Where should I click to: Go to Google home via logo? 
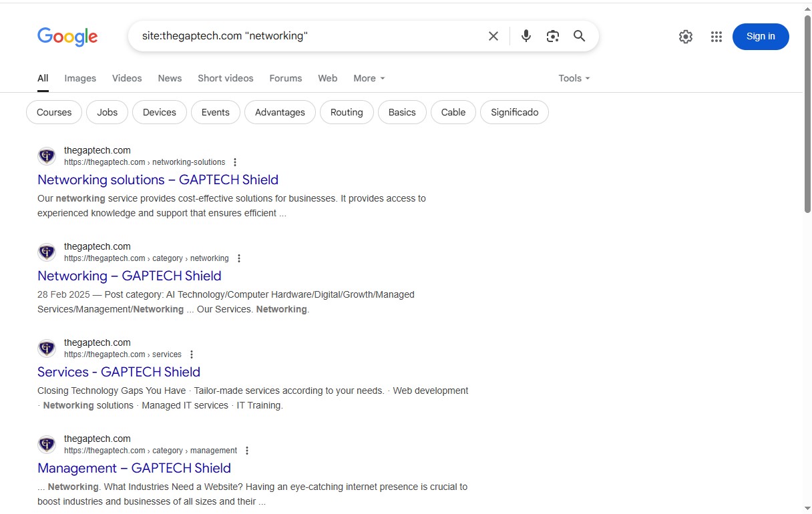tap(67, 37)
